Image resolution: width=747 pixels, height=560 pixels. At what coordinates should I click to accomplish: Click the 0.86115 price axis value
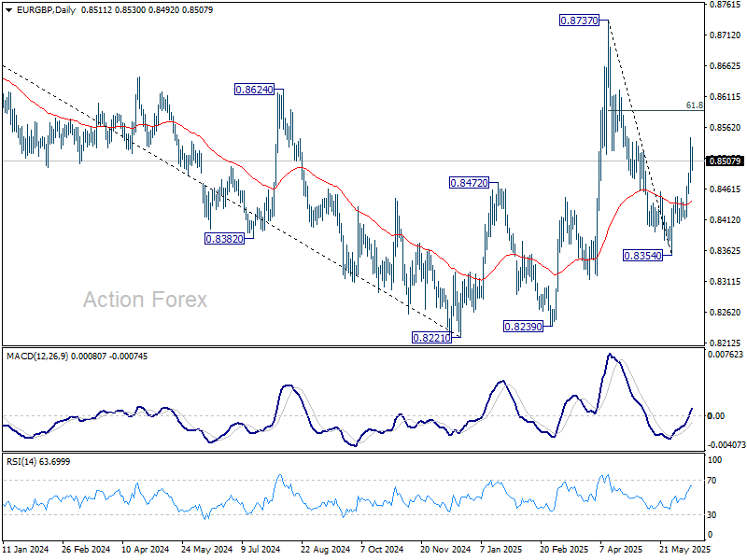point(726,97)
